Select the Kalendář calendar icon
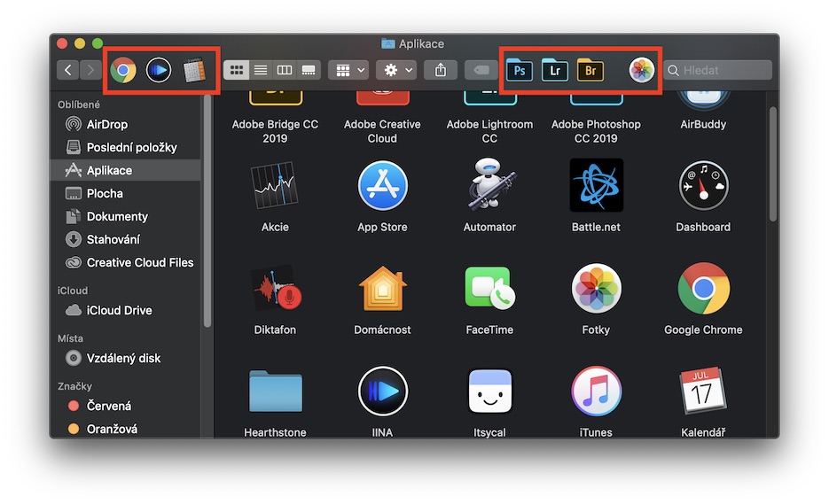The height and width of the screenshot is (504, 829). coord(703,391)
